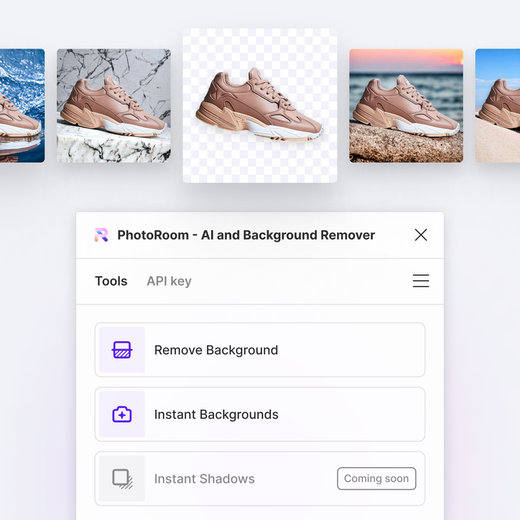Viewport: 520px width, 520px height.
Task: Select the ocean sunset sneaker thumbnail
Action: [406, 106]
